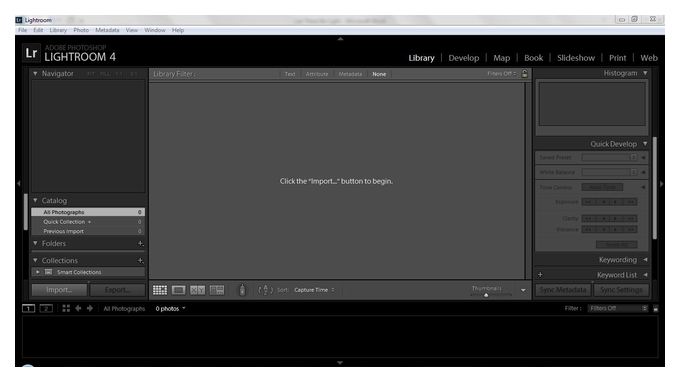Image resolution: width=680 pixels, height=382 pixels.
Task: Toggle sort direction a-z icon
Action: pyautogui.click(x=265, y=290)
